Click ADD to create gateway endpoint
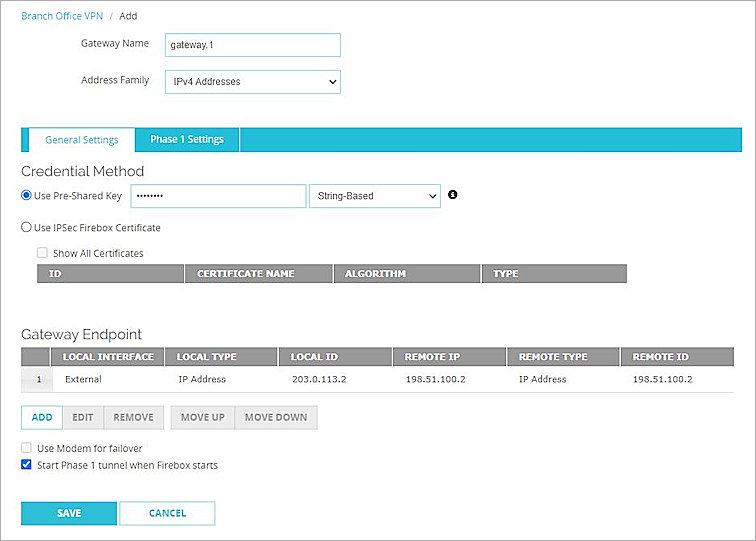The width and height of the screenshot is (756, 541). 42,417
